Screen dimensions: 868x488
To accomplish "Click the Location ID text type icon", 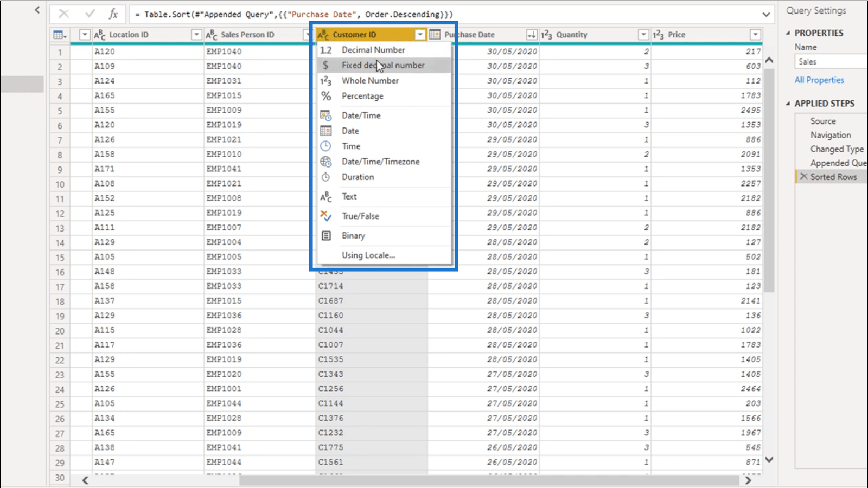I will pos(100,35).
